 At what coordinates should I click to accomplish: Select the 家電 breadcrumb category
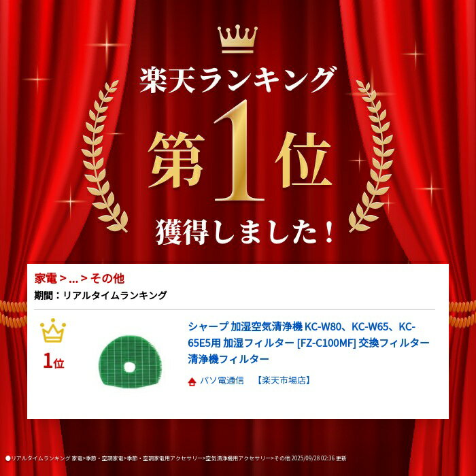pyautogui.click(x=46, y=278)
